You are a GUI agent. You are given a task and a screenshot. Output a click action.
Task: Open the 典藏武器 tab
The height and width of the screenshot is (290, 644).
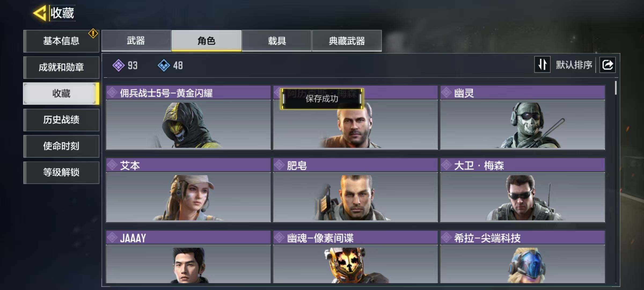click(347, 41)
